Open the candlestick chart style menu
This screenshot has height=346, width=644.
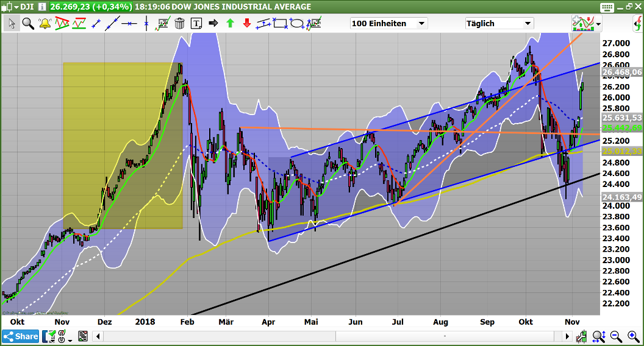(x=10, y=7)
